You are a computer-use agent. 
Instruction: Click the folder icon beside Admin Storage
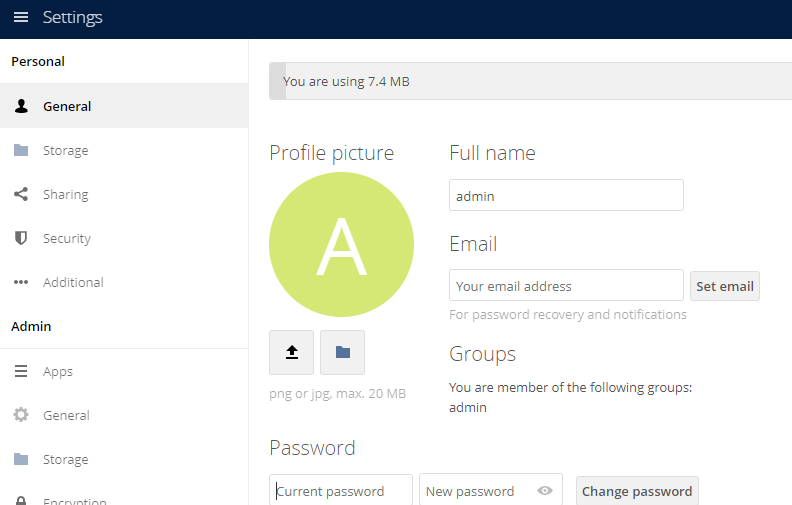click(x=21, y=459)
